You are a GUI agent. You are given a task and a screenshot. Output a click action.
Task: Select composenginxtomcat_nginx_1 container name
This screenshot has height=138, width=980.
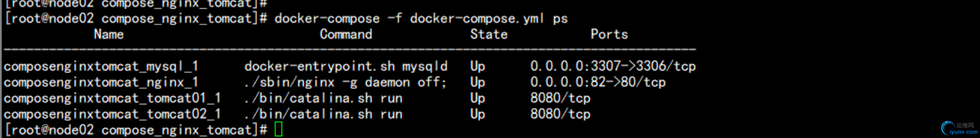point(101,82)
